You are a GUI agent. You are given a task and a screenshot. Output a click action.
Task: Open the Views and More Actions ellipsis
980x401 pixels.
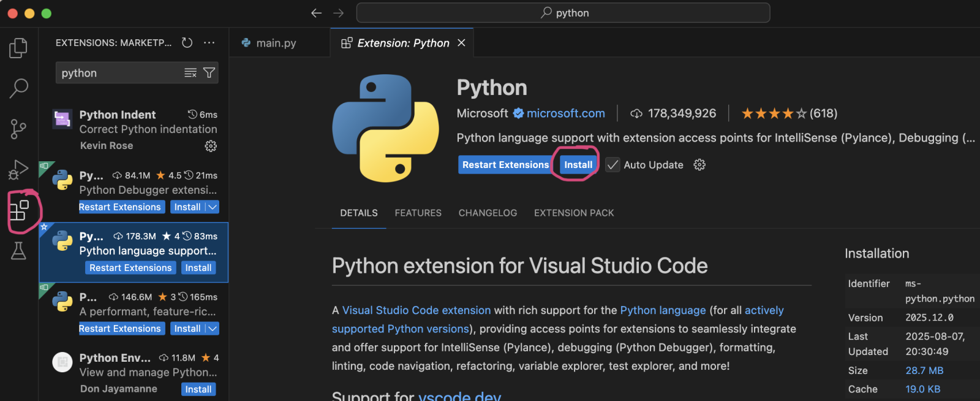pos(209,43)
